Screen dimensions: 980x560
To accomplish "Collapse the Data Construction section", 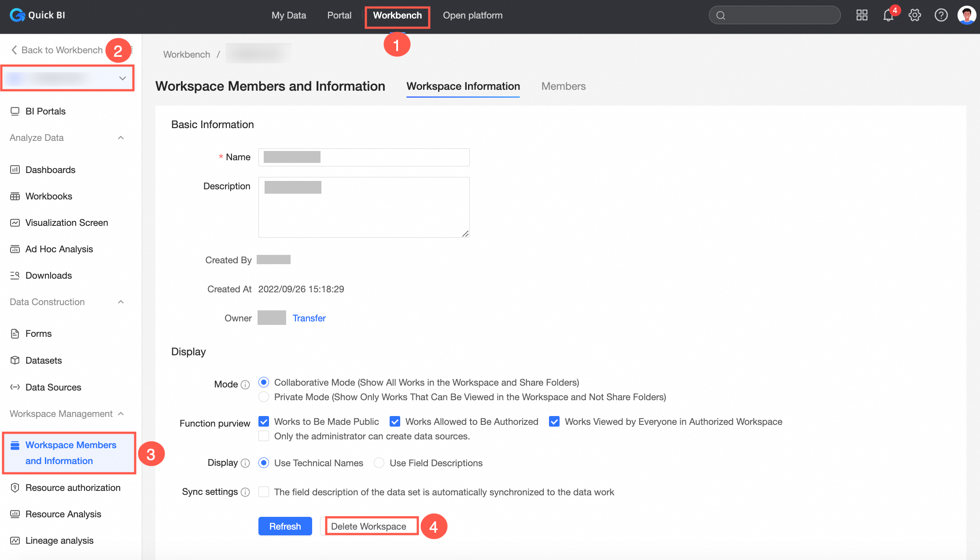I will [121, 302].
